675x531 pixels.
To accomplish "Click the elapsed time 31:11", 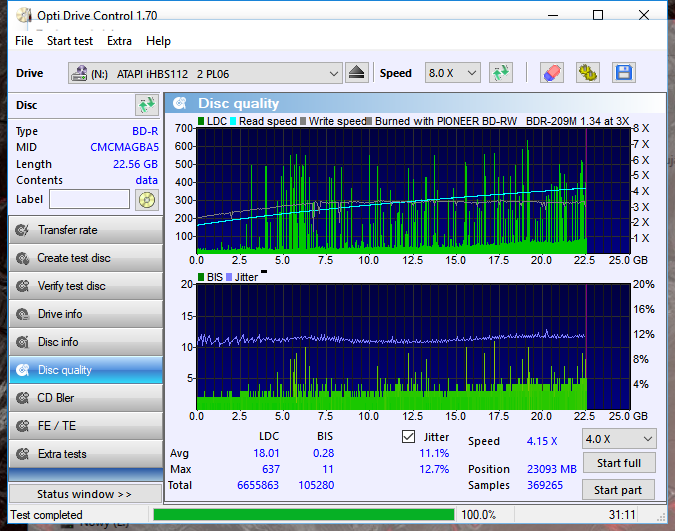I will pos(622,515).
